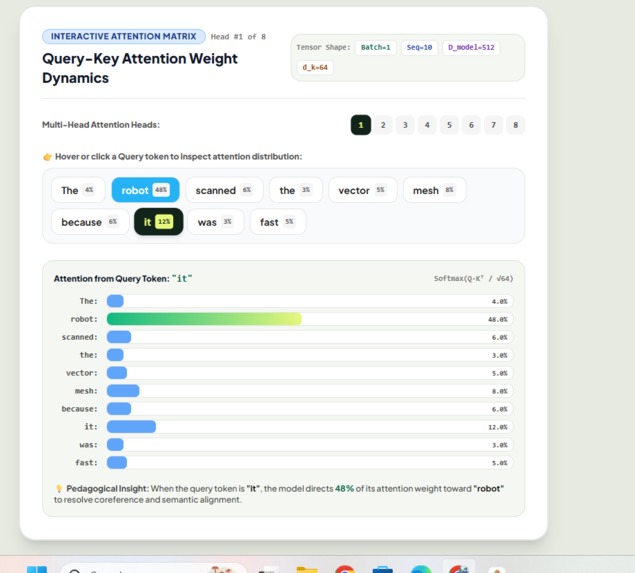Open the Windows Start menu

pyautogui.click(x=37, y=569)
